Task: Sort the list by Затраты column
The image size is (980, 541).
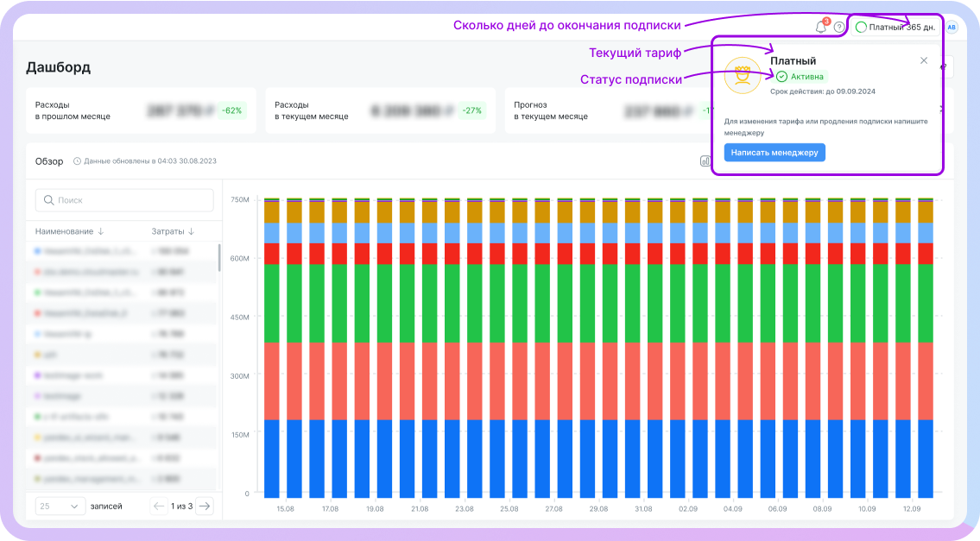Action: point(173,231)
